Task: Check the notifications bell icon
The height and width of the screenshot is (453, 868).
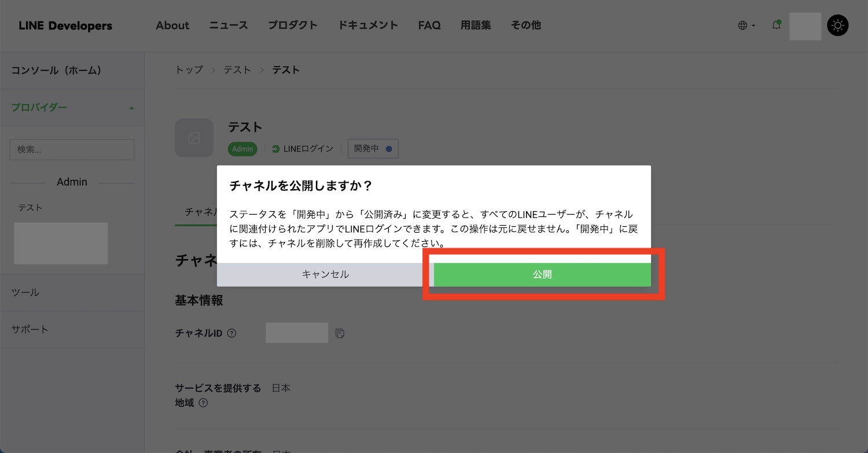Action: coord(777,25)
